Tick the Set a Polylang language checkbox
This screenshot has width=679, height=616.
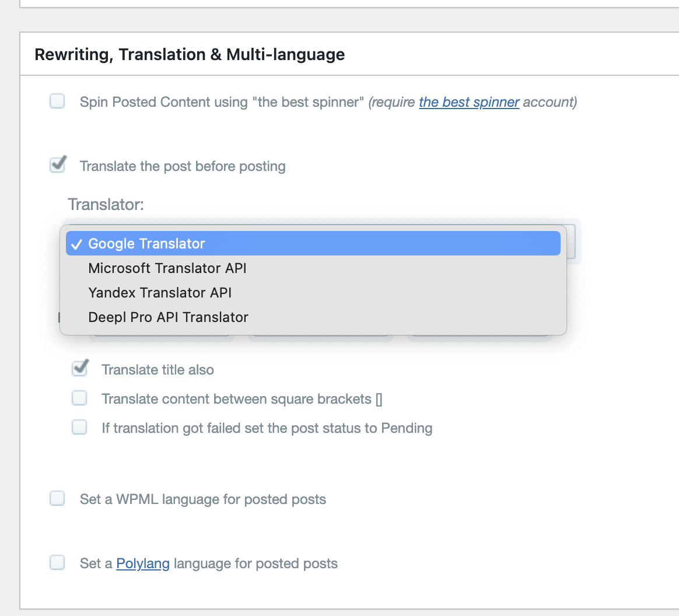coord(57,563)
